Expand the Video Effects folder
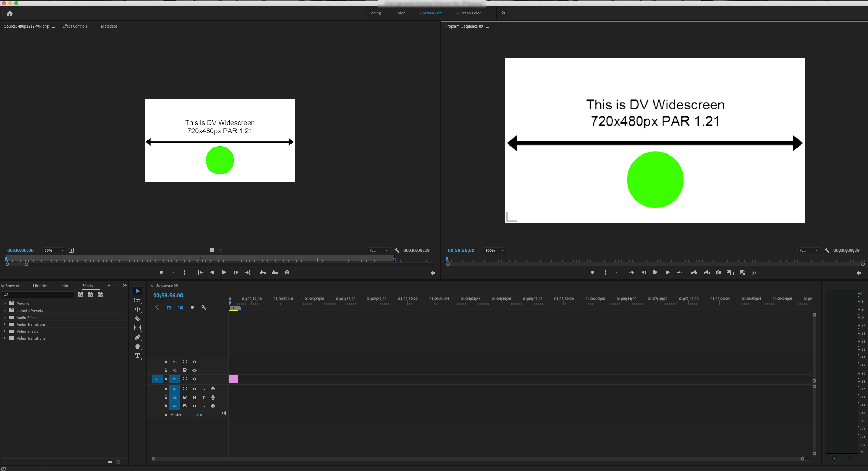The width and height of the screenshot is (868, 471). (4, 331)
